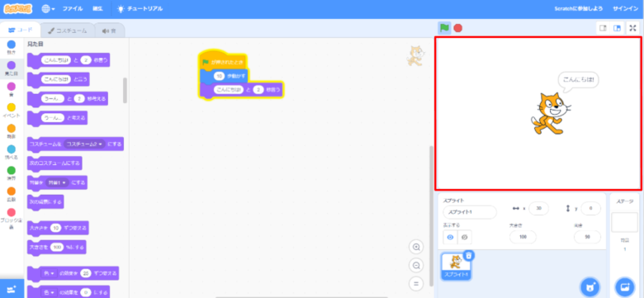Open the 背景1 dropdown in block
644x298 pixels.
tap(57, 182)
